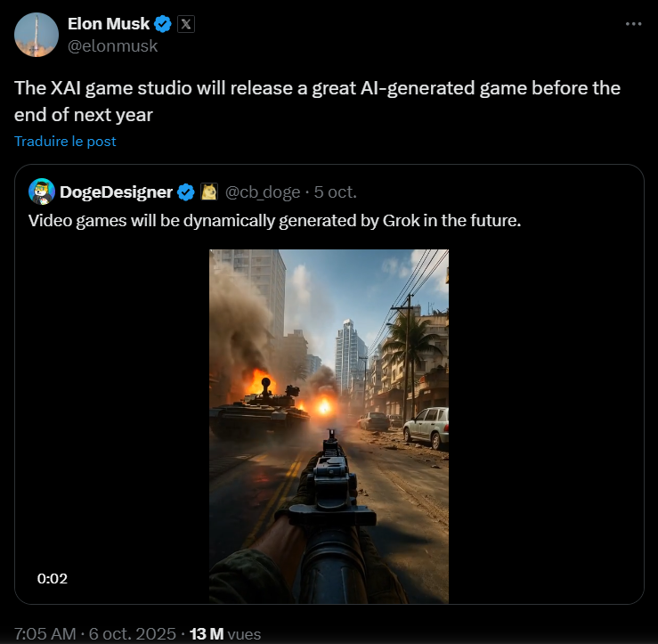The width and height of the screenshot is (658, 644).
Task: Open the DogeDesigner display name
Action: click(x=116, y=192)
